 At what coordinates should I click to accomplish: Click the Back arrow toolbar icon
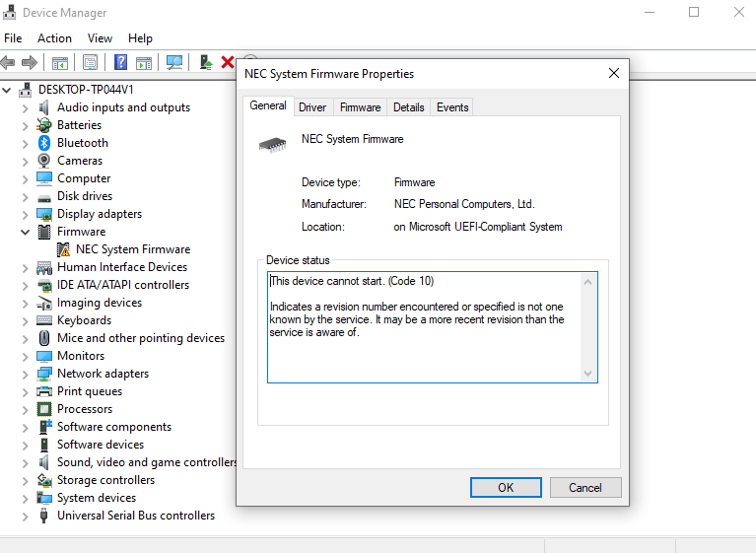8,62
